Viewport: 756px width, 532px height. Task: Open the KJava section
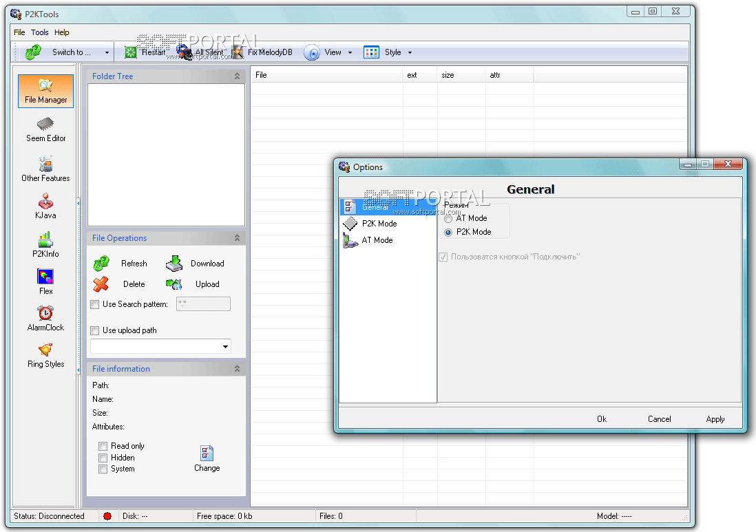tap(46, 206)
